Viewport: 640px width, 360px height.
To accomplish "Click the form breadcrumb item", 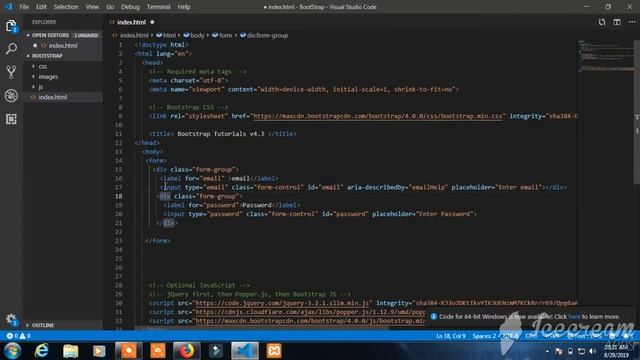I will [x=222, y=36].
